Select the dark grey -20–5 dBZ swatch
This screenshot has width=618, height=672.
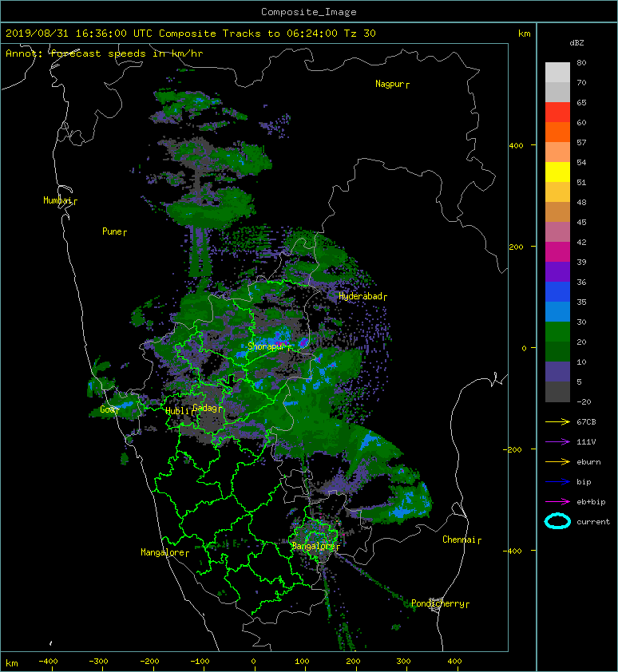(x=557, y=391)
